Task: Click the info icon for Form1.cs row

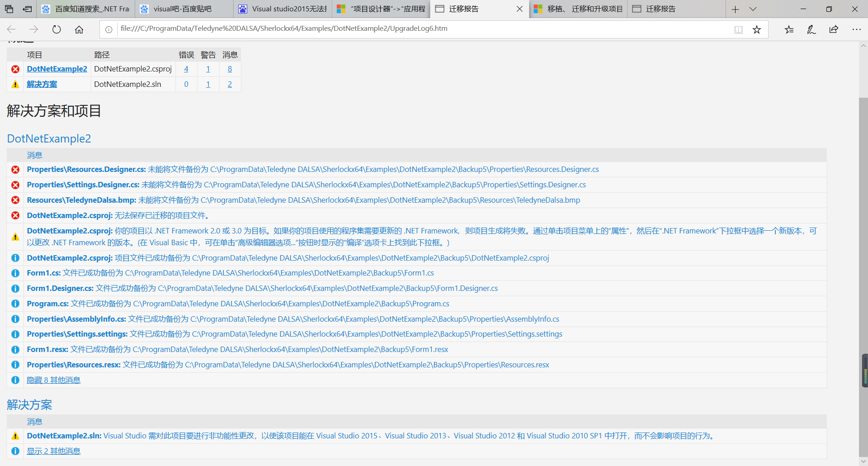Action: point(15,273)
